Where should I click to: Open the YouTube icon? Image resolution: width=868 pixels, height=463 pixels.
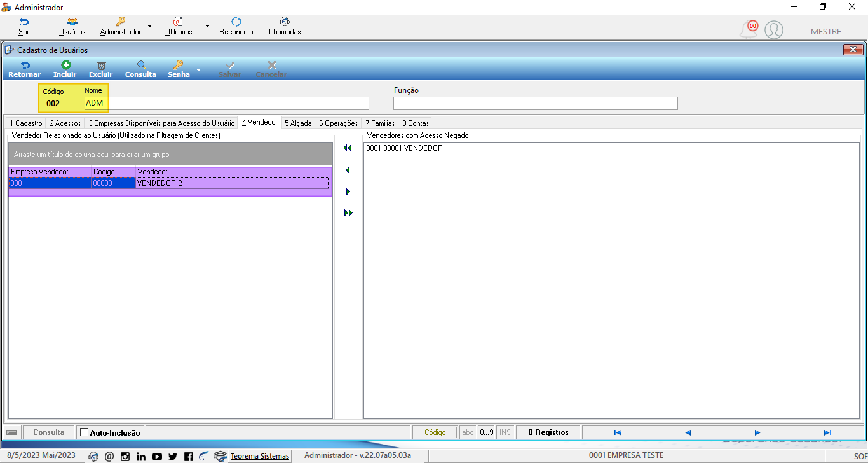point(157,456)
